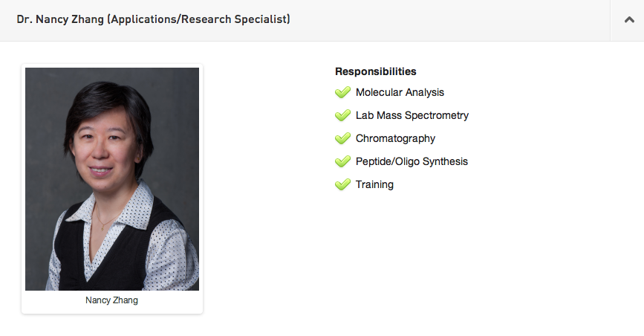Click the Responsibilities heading
Image resolution: width=644 pixels, height=336 pixels.
tap(375, 72)
